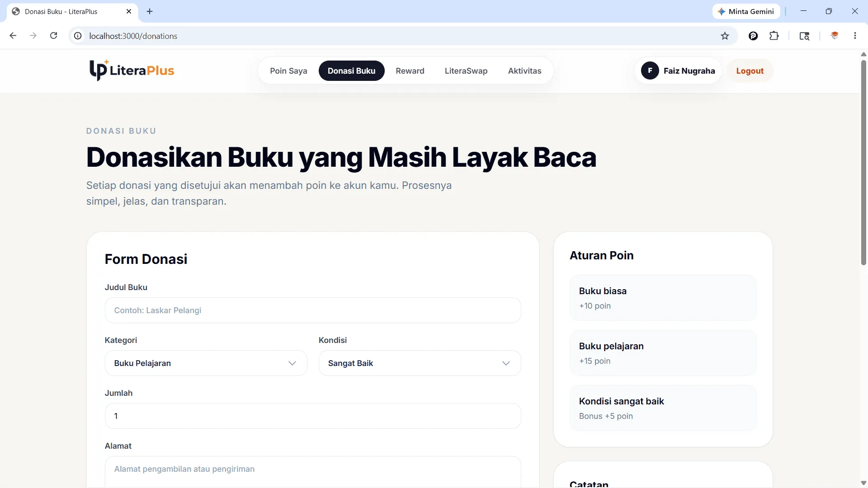Viewport: 868px width, 488px height.
Task: Click the Alamat text area
Action: (313, 472)
